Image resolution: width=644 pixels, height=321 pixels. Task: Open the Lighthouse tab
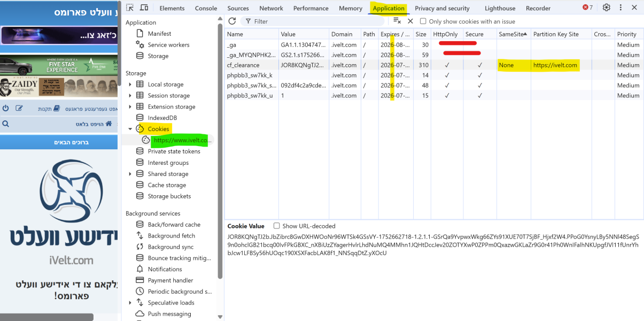(x=500, y=8)
